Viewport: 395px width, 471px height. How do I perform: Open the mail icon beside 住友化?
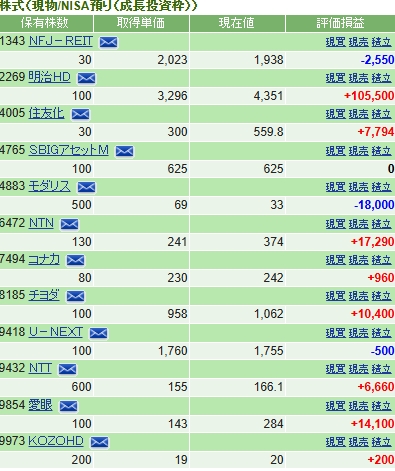[80, 114]
